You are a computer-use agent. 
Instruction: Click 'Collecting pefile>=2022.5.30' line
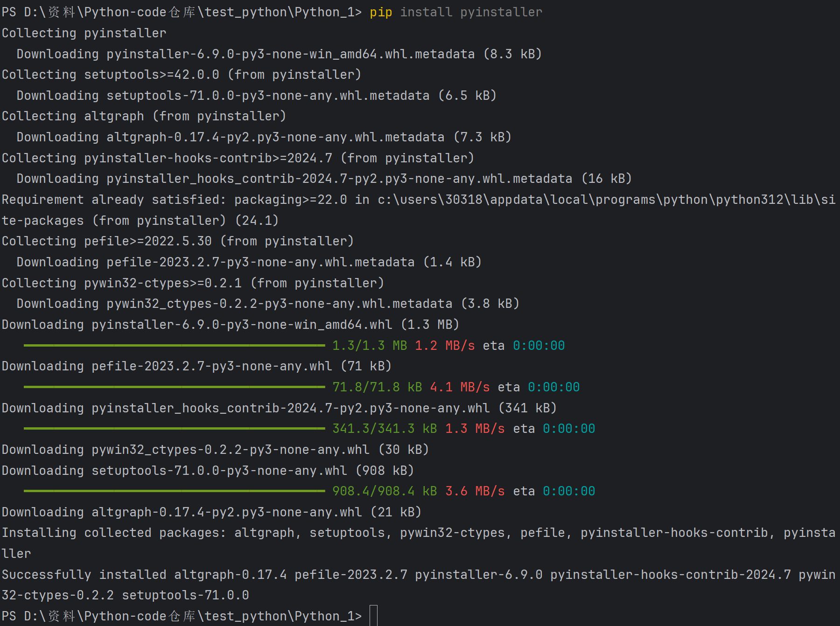[178, 241]
